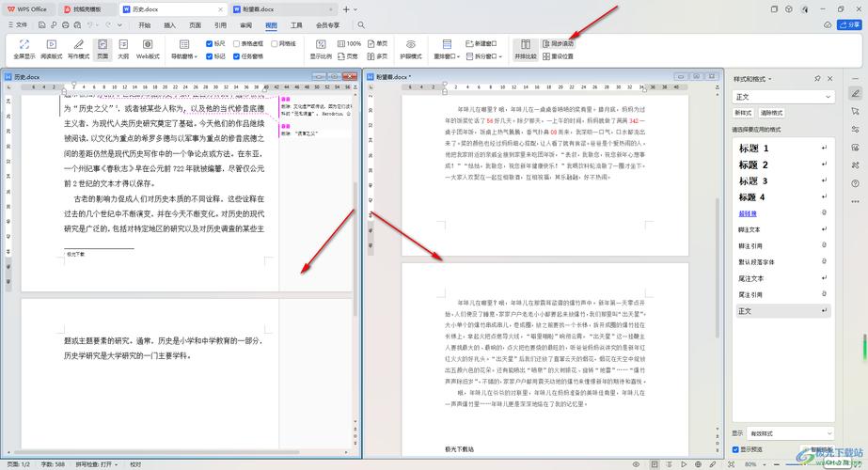The width and height of the screenshot is (868, 470).
Task: Click the 全屏显示 fullscreen icon
Action: (24, 49)
